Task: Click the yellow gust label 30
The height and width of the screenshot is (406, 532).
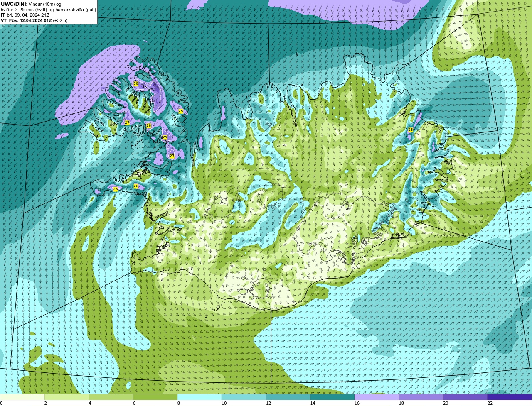Action: [x=136, y=84]
